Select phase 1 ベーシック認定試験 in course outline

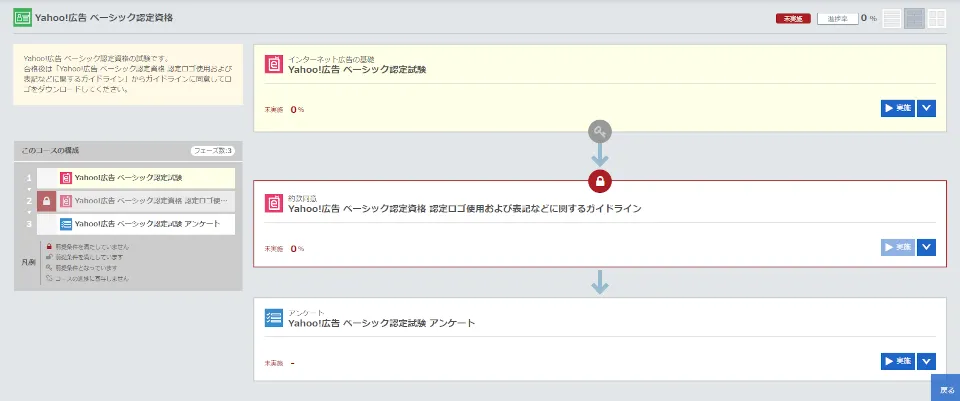tap(136, 178)
